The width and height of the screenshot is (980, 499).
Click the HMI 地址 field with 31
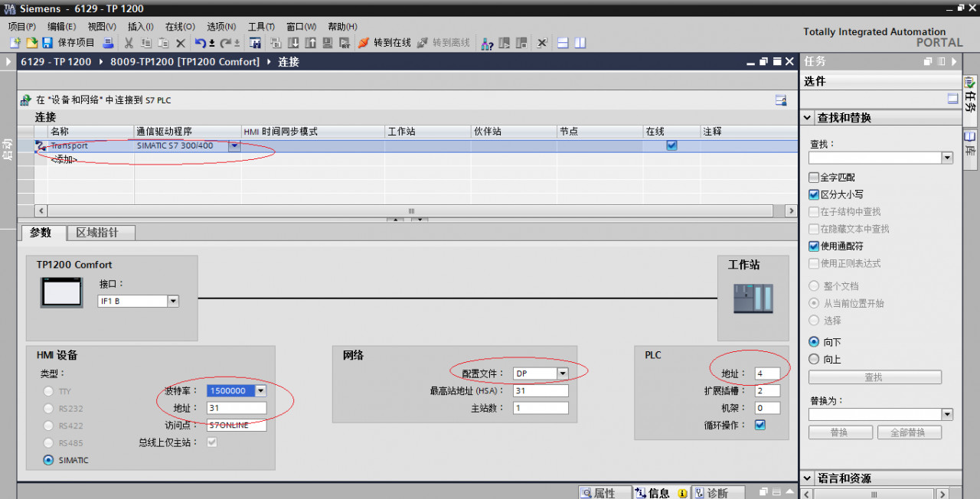tap(237, 409)
